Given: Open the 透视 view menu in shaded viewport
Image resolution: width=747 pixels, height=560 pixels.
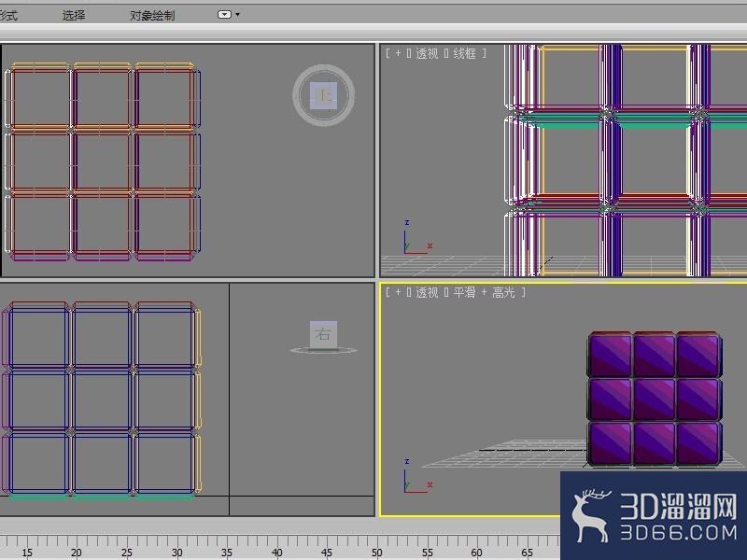Looking at the screenshot, I should [427, 292].
